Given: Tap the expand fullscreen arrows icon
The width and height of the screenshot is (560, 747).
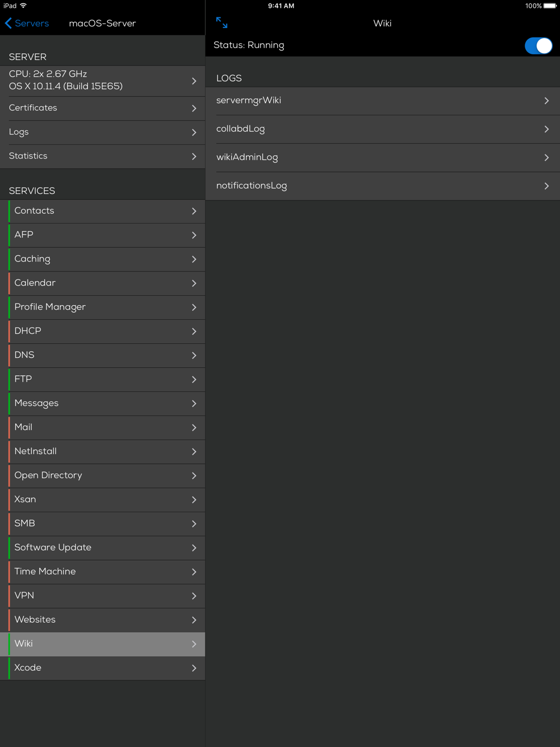Looking at the screenshot, I should click(222, 22).
